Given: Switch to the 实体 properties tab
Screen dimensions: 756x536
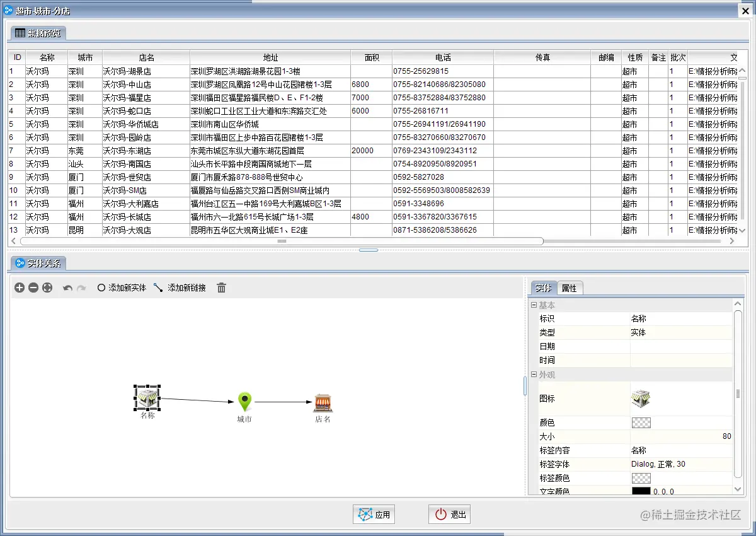Looking at the screenshot, I should 544,288.
